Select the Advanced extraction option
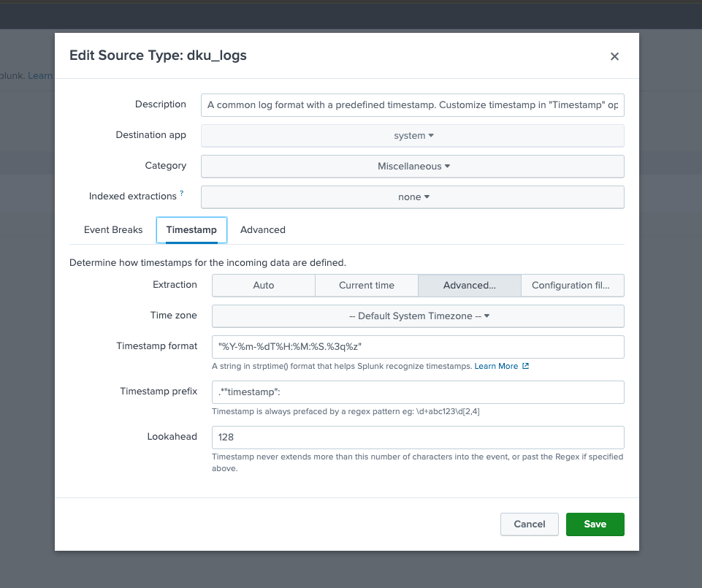This screenshot has height=588, width=702. click(469, 285)
